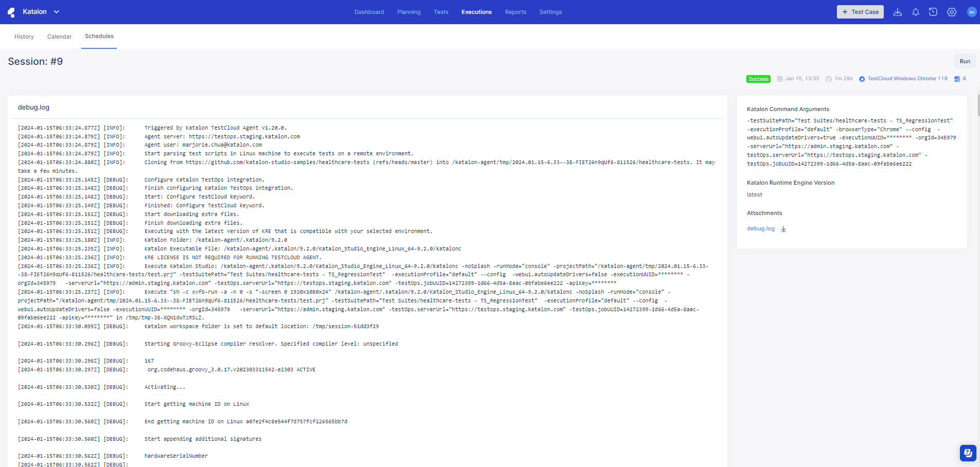
Task: Create a new Test Case
Action: pos(860,11)
